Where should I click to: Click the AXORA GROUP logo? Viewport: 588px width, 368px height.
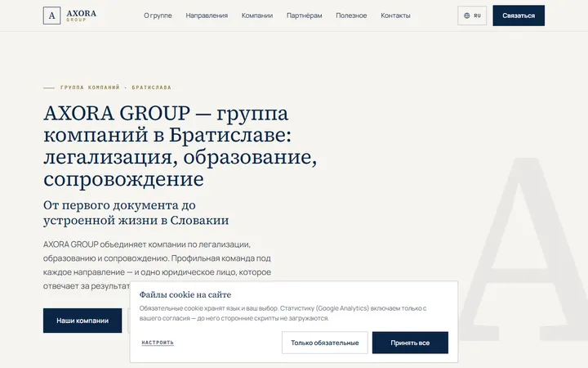pos(69,16)
